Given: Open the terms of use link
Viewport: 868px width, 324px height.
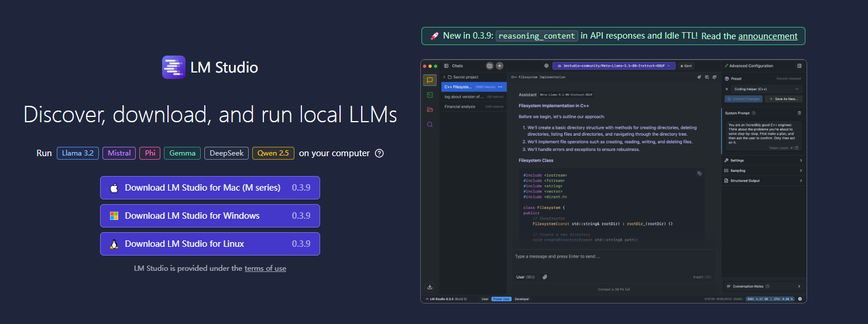Looking at the screenshot, I should pyautogui.click(x=265, y=268).
